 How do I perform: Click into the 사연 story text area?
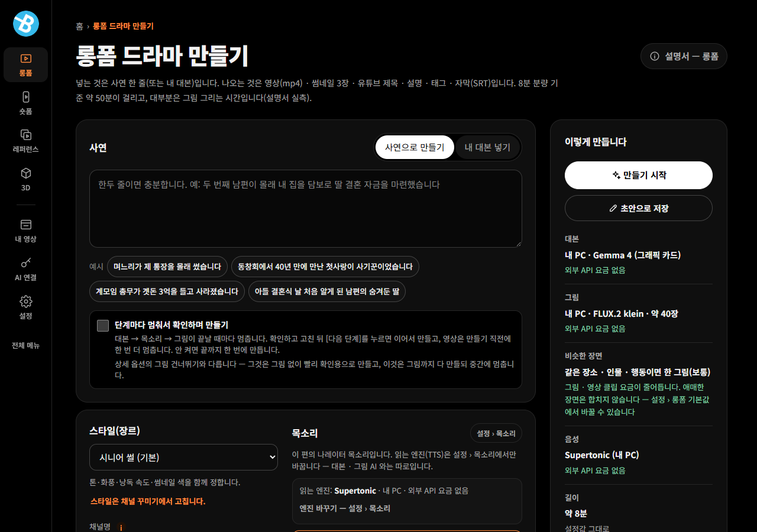[x=306, y=209]
